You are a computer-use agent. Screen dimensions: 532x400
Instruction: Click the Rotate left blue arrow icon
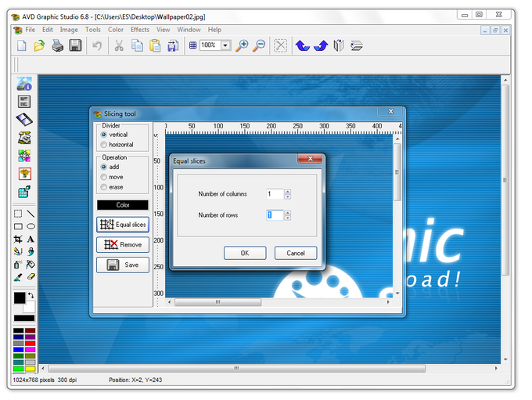pyautogui.click(x=302, y=45)
